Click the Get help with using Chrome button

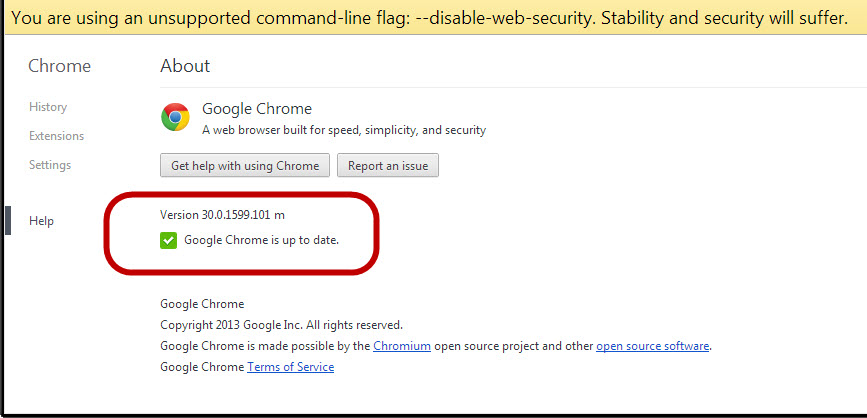click(x=245, y=166)
